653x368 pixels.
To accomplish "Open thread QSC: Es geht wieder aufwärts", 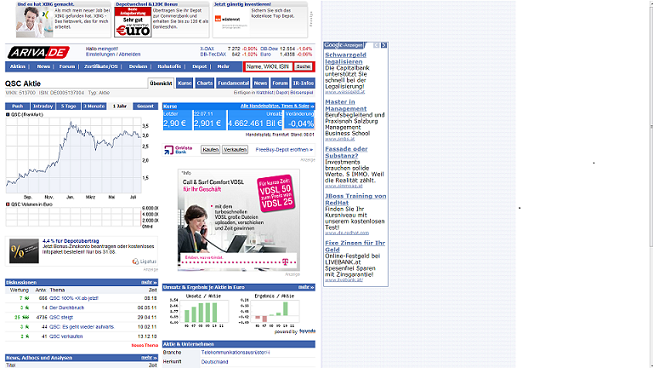I will (81, 327).
